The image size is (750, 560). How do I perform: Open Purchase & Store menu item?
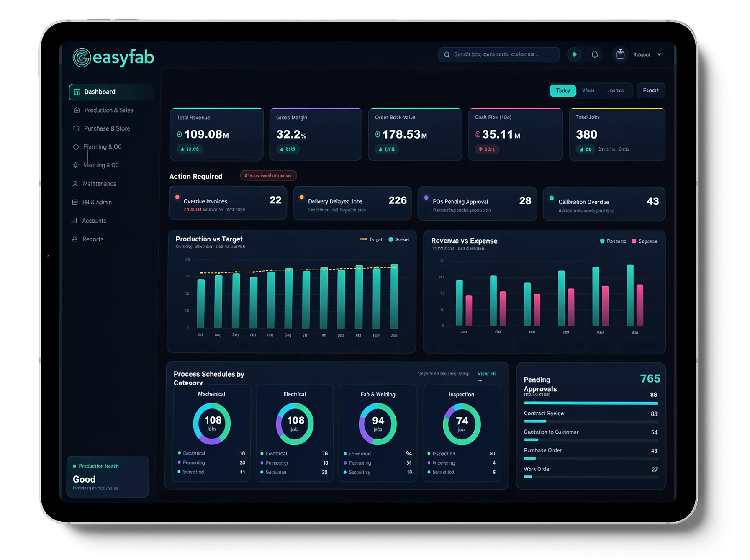click(x=107, y=128)
